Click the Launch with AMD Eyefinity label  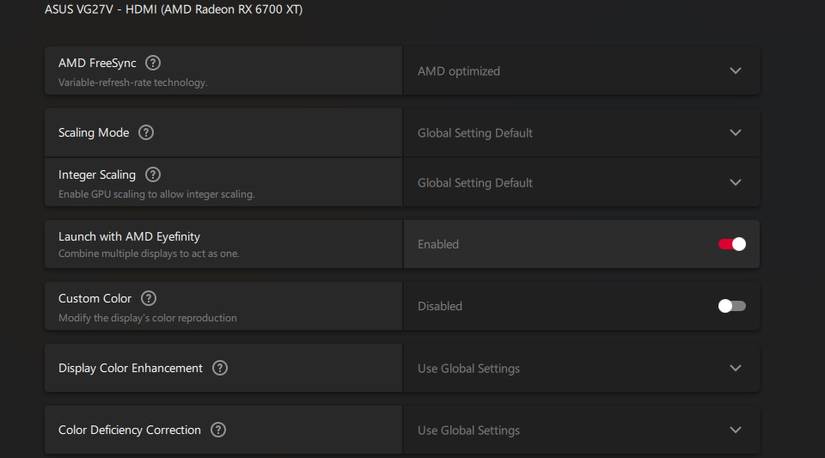pos(129,237)
